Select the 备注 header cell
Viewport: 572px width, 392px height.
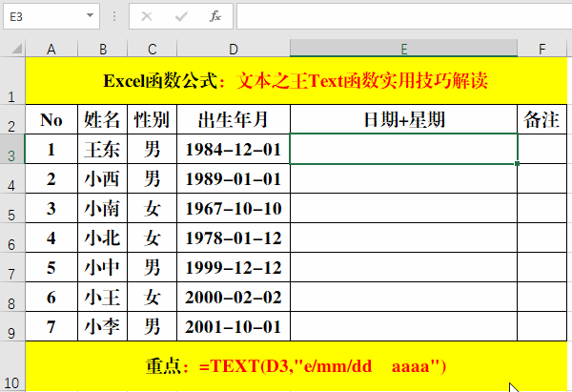click(541, 119)
